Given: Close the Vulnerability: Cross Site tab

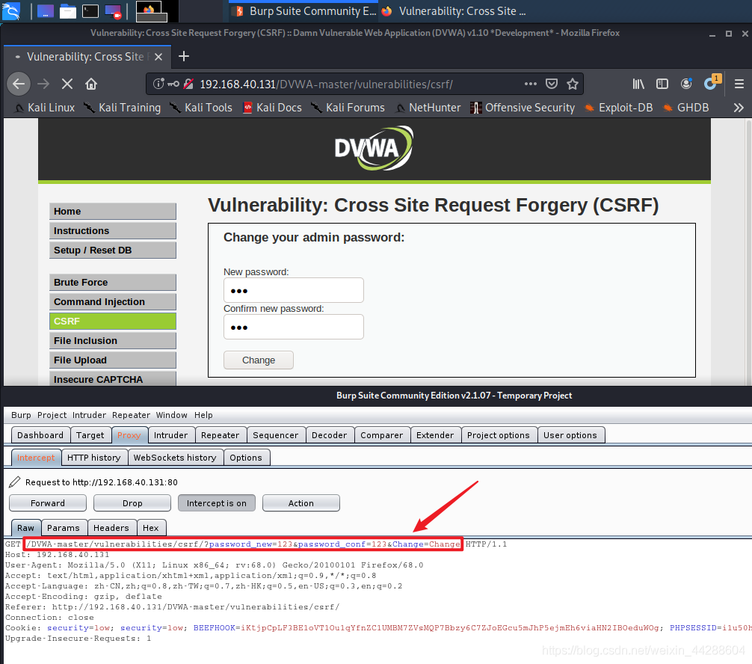Looking at the screenshot, I should pos(158,57).
